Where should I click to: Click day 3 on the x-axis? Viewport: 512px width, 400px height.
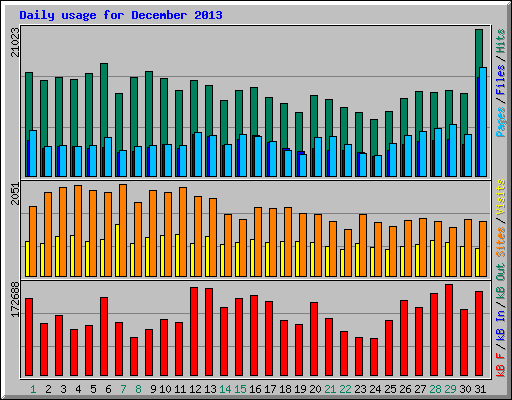(x=63, y=389)
